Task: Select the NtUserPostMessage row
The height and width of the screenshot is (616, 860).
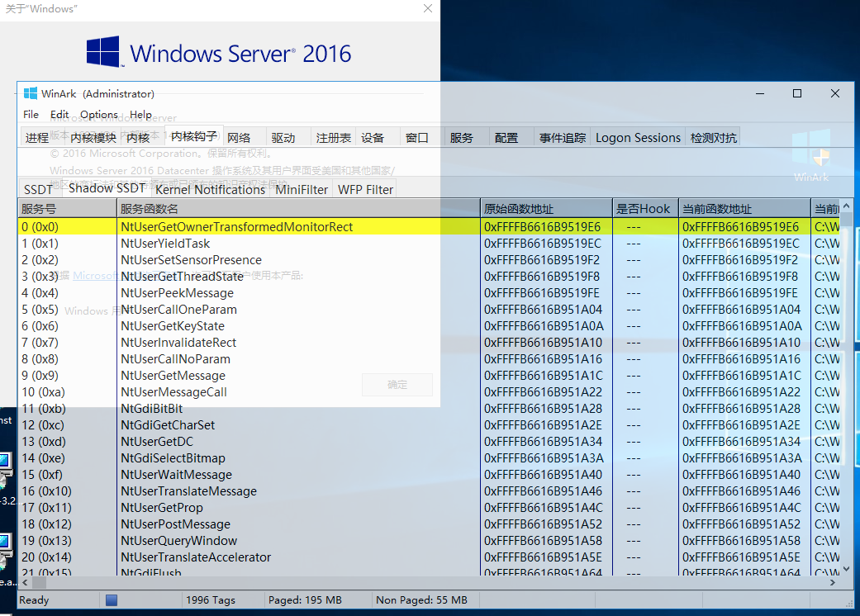Action: [x=429, y=524]
